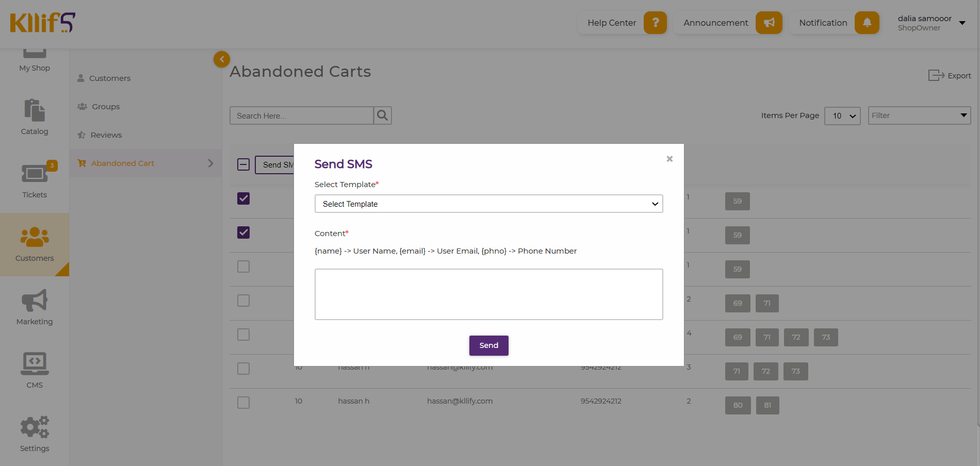Open the Announcement megaphone icon
This screenshot has width=980, height=466.
(769, 23)
